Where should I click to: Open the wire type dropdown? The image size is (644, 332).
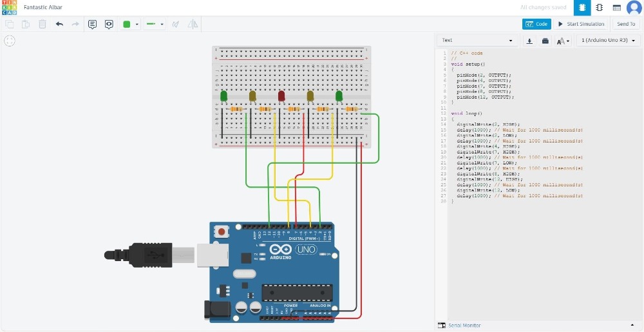[x=155, y=24]
